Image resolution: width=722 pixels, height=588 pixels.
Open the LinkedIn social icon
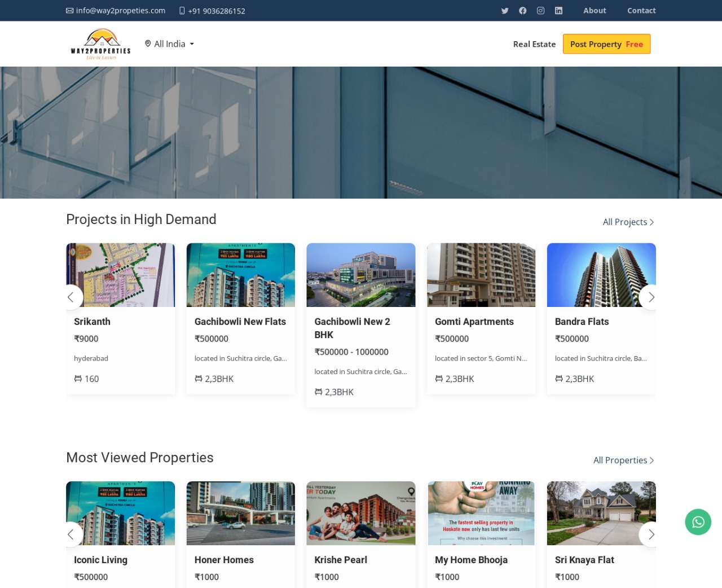[558, 11]
